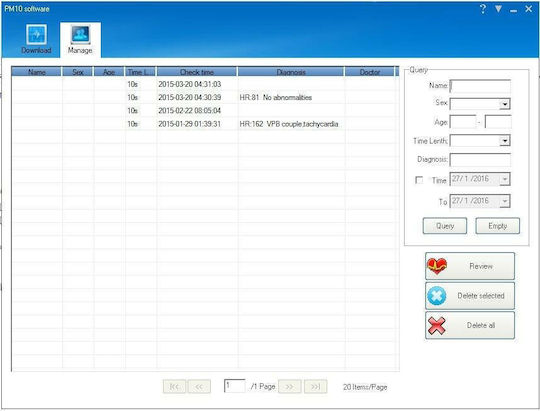The width and height of the screenshot is (540, 411).
Task: Click diagnosis HR:162 VPB couple,tachycardia
Action: coord(289,124)
